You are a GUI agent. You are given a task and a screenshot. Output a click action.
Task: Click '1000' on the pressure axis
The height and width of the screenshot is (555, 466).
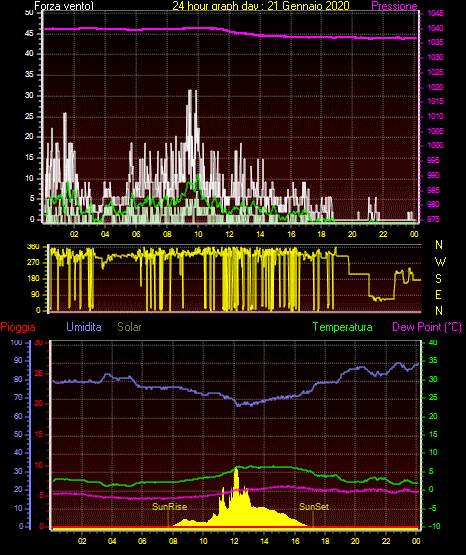(x=435, y=145)
